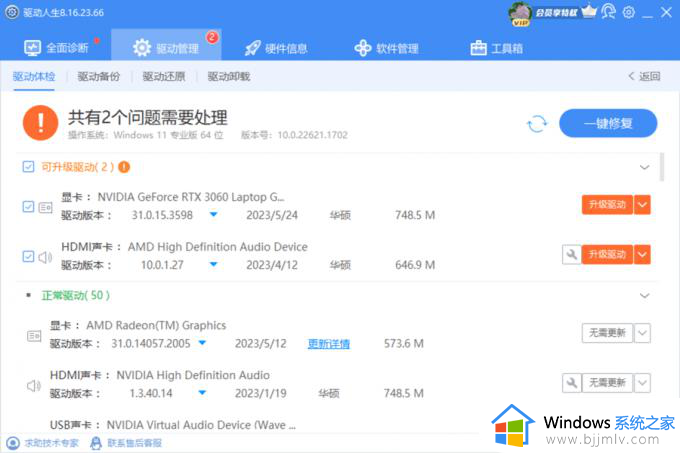Screen dimensions: 680x453
Task: Select the 驱动卸载 sub-tab
Action: (x=229, y=77)
